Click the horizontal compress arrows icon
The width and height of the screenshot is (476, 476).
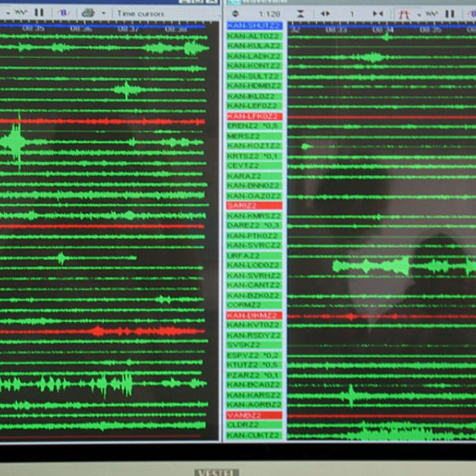[378, 13]
